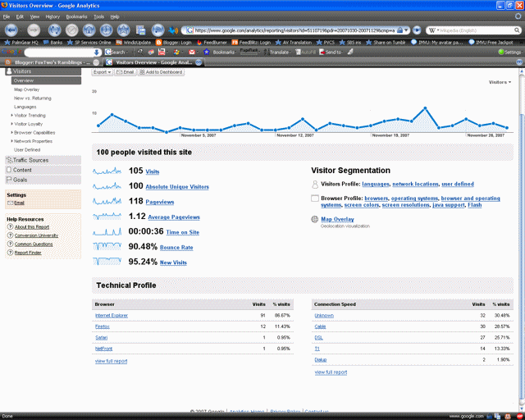Click the Bounce Rate sparkline thumbnail

(x=107, y=247)
